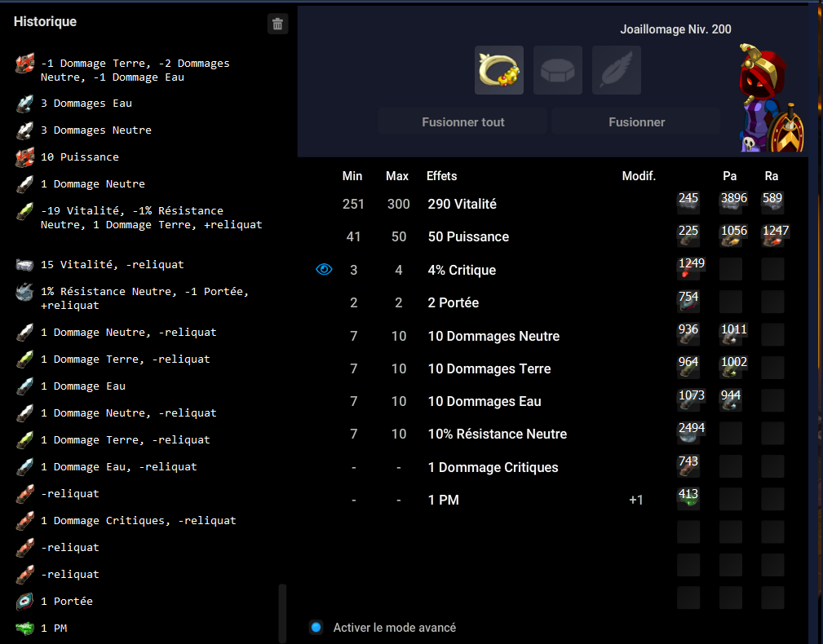Select the 754 Portée rune

pyautogui.click(x=688, y=302)
